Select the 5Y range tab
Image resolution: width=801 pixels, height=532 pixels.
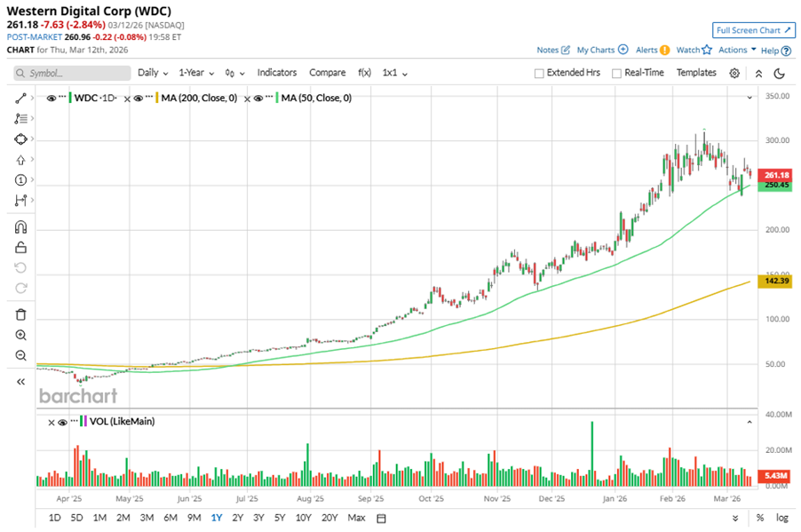pos(280,518)
